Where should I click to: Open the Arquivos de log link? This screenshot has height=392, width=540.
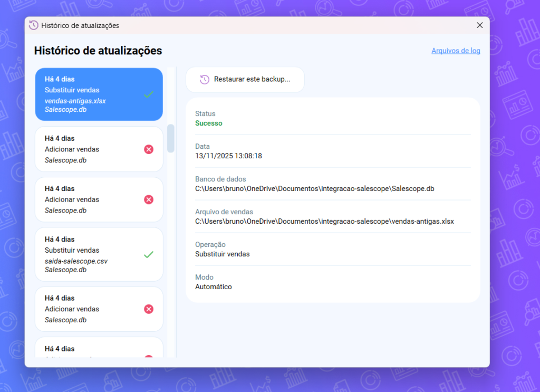coord(456,51)
